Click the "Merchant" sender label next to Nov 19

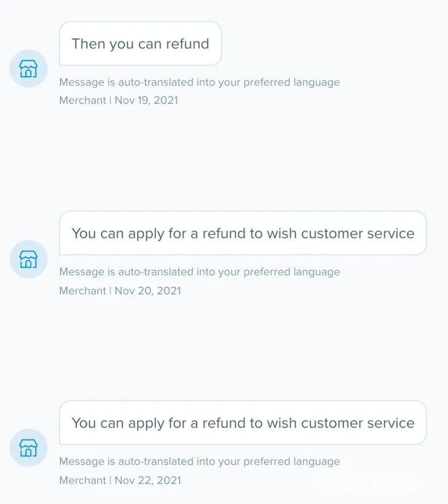click(x=83, y=100)
